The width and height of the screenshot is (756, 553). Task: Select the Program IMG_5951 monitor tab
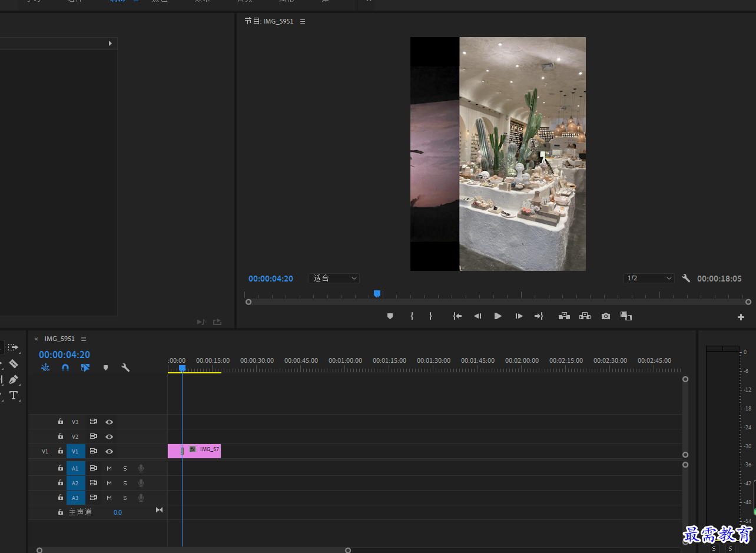click(269, 21)
